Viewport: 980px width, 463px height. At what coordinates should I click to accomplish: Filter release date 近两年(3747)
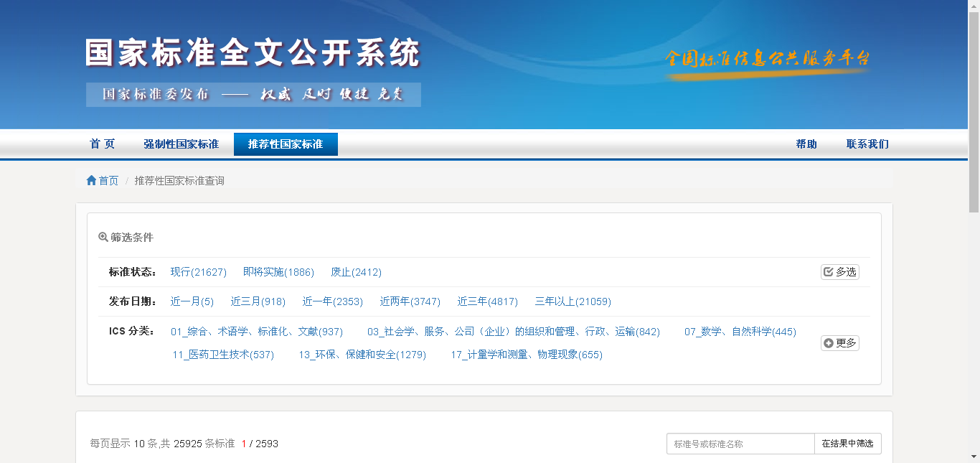tap(410, 301)
